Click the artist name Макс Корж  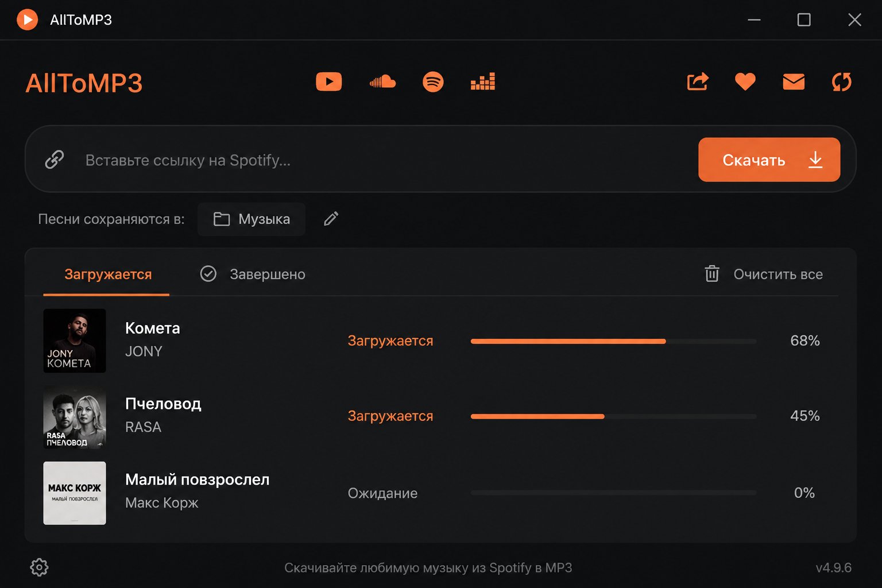(x=161, y=502)
